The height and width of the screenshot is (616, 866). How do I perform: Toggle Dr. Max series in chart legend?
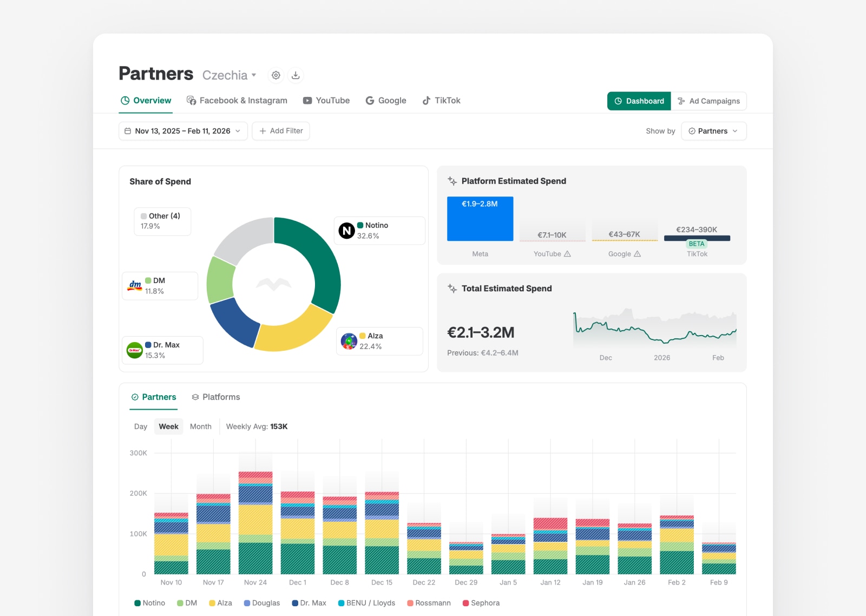pos(309,603)
